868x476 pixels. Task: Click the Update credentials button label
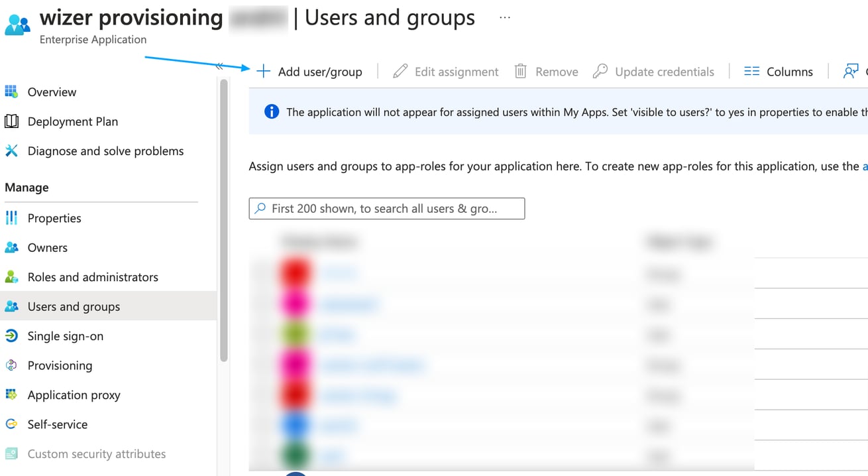click(665, 72)
